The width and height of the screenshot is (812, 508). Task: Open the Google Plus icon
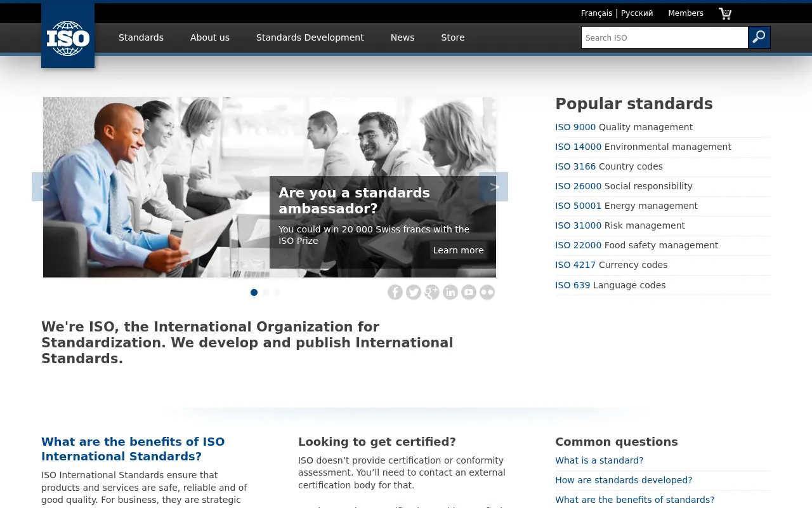(x=432, y=292)
